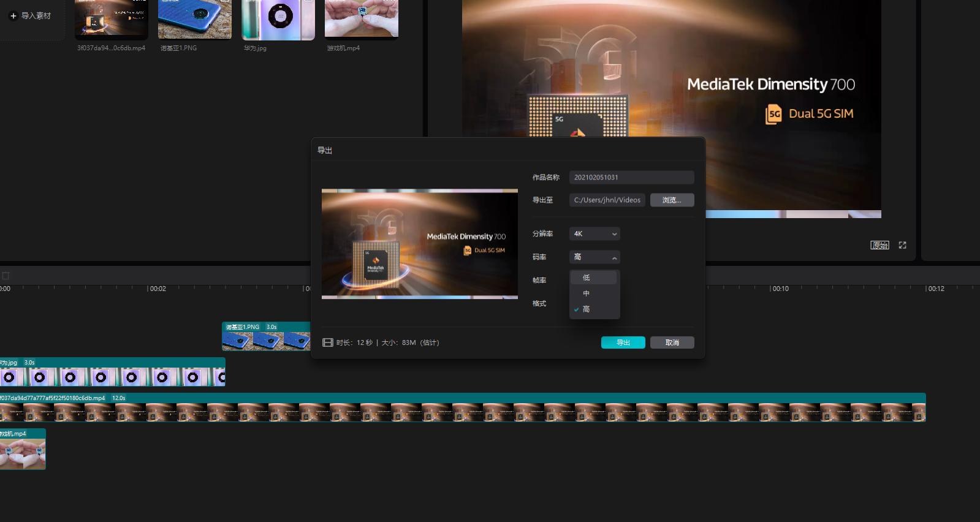
Task: Choose the checked 高 bitrate option
Action: point(593,309)
